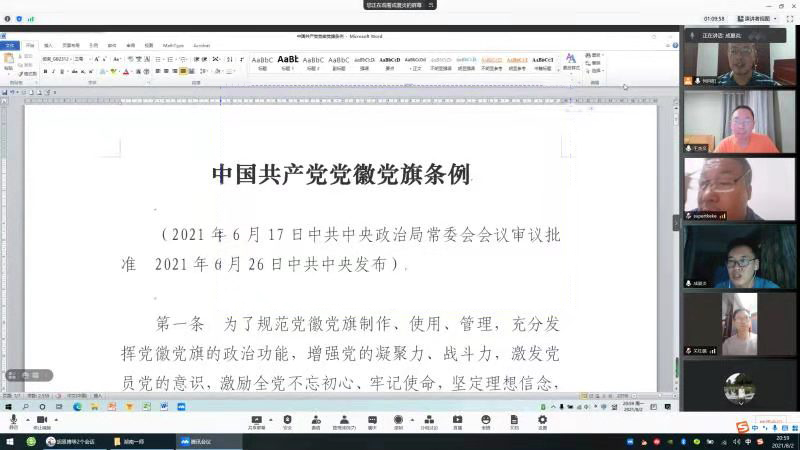
Task: Open meeting security settings icon
Action: point(287,420)
